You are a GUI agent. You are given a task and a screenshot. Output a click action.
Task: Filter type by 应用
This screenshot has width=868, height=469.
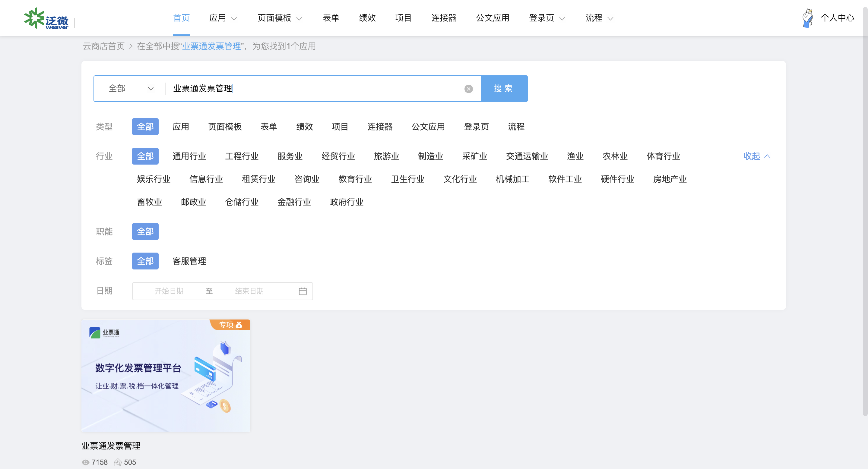coord(181,127)
